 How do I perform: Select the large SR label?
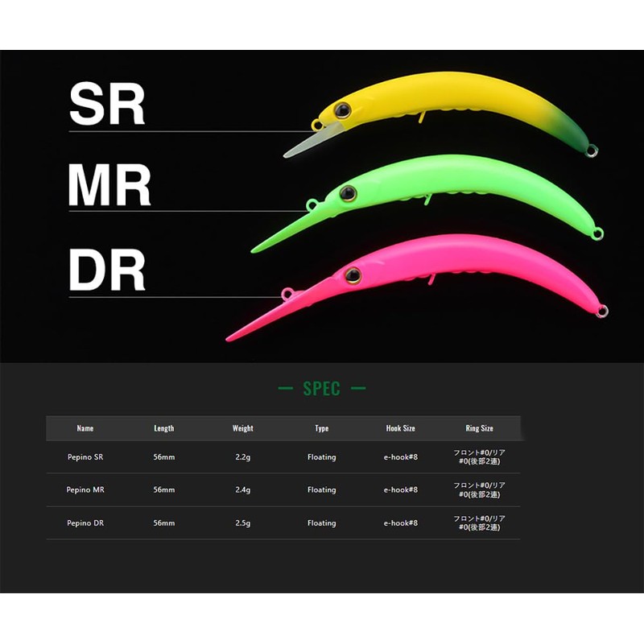click(x=107, y=104)
